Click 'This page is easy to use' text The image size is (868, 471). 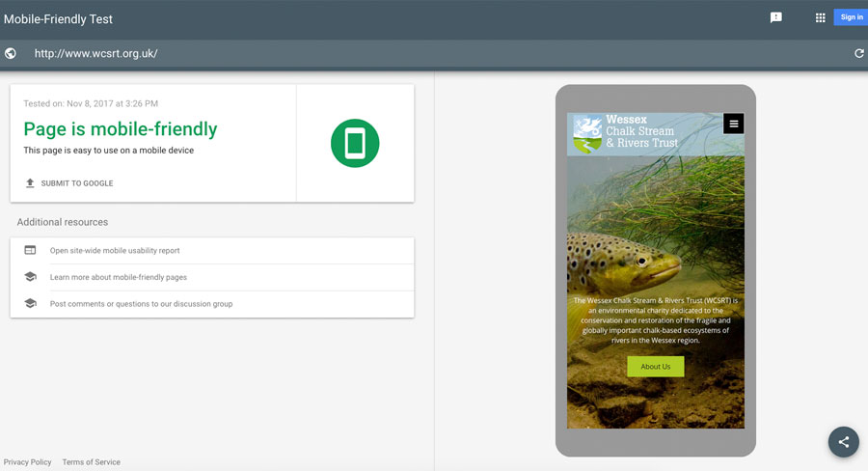point(108,151)
